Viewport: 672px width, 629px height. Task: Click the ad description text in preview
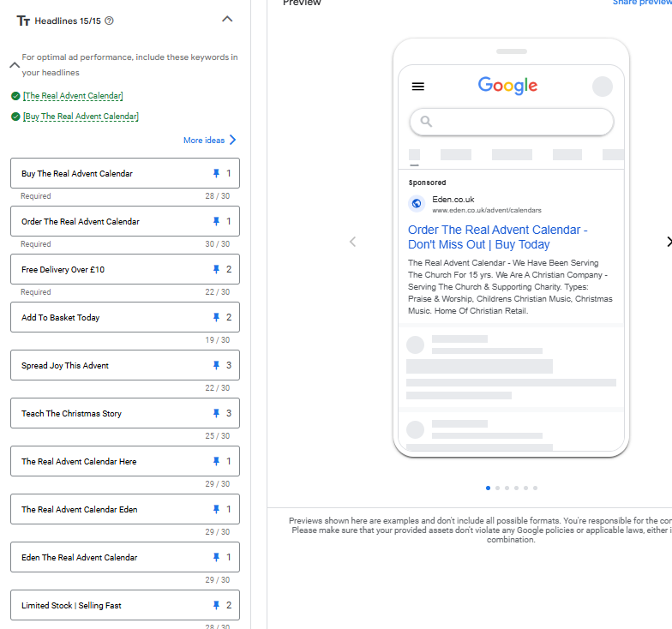pos(510,286)
